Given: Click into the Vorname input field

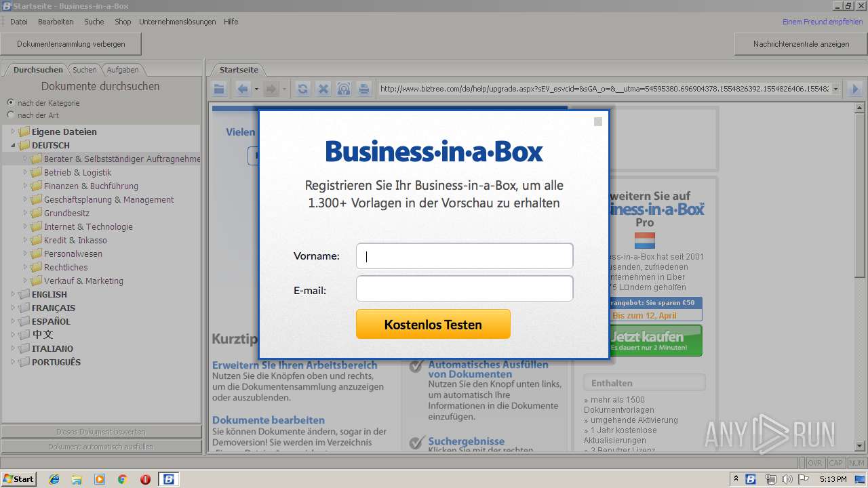Looking at the screenshot, I should tap(465, 256).
